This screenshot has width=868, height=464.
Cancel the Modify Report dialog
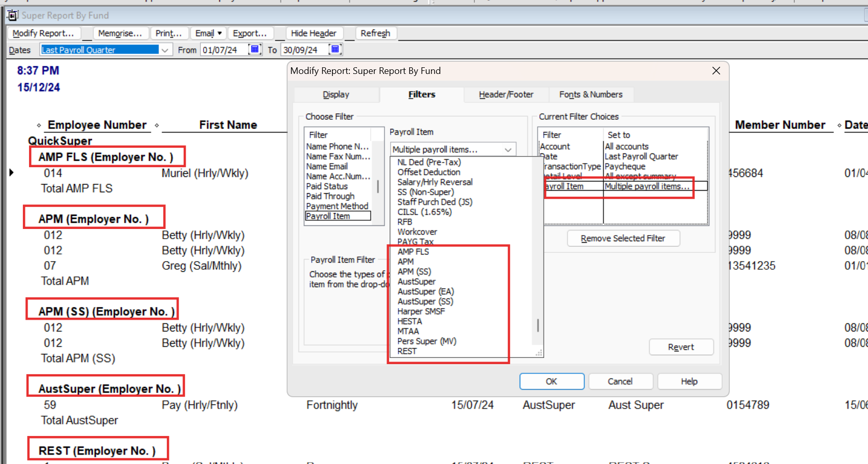coord(620,381)
